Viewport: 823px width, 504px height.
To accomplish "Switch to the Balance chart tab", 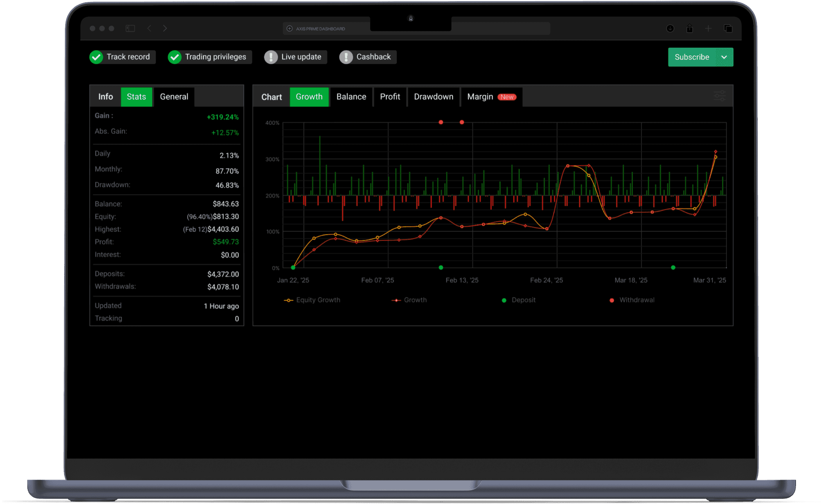I will pyautogui.click(x=351, y=97).
